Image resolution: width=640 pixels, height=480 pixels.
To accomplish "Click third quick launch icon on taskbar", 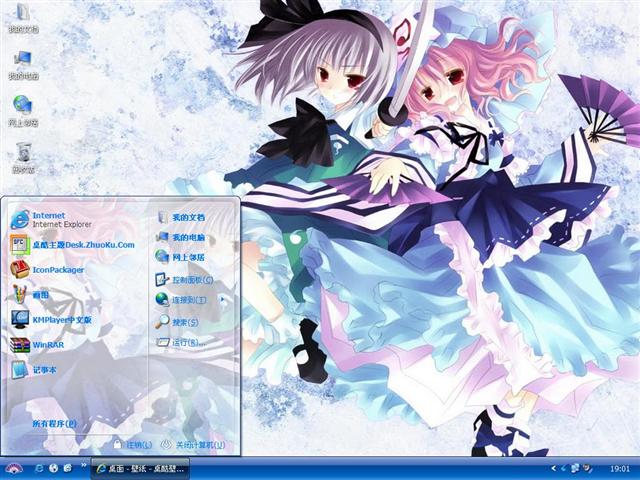I will 68,468.
